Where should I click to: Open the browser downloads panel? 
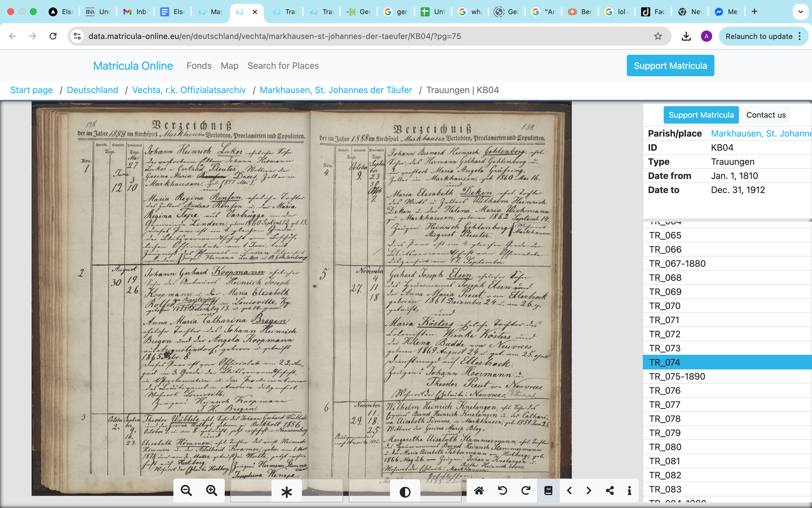(x=686, y=36)
